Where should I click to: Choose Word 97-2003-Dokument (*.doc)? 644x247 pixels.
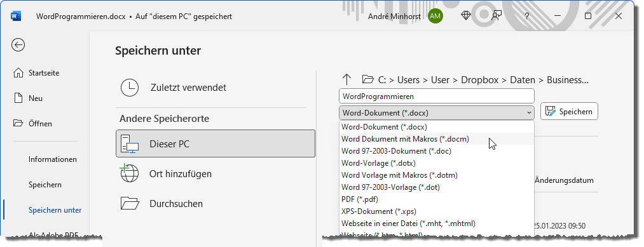pyautogui.click(x=437, y=151)
